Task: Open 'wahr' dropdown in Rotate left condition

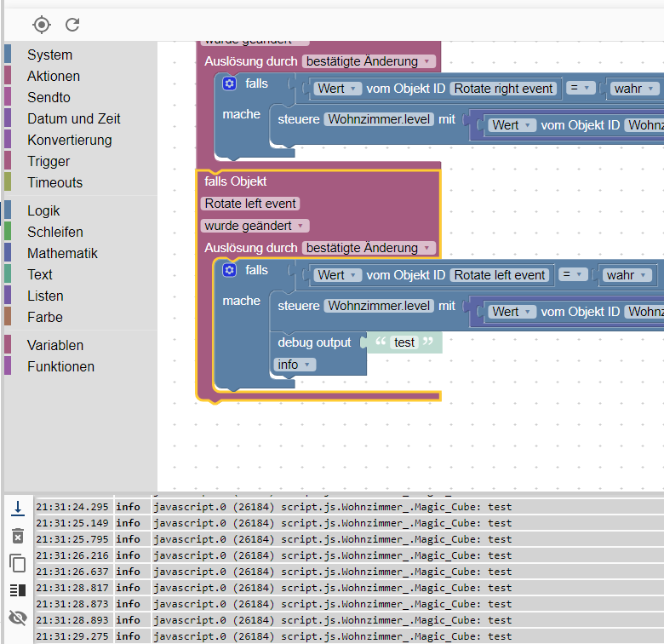Action: pos(627,274)
